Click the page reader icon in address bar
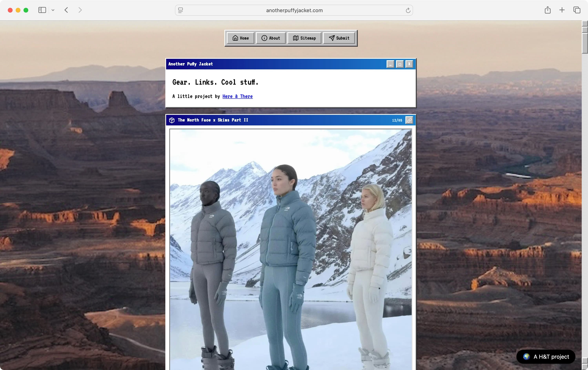588x370 pixels. (180, 11)
